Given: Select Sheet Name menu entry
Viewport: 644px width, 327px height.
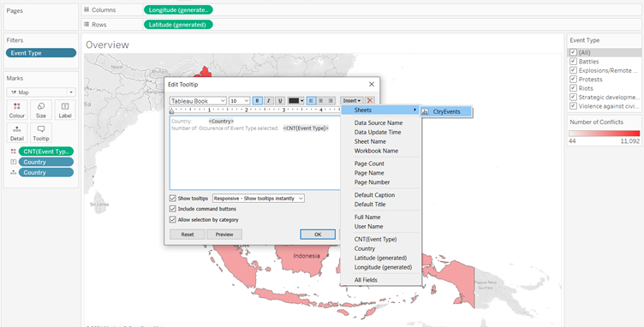Looking at the screenshot, I should 370,141.
